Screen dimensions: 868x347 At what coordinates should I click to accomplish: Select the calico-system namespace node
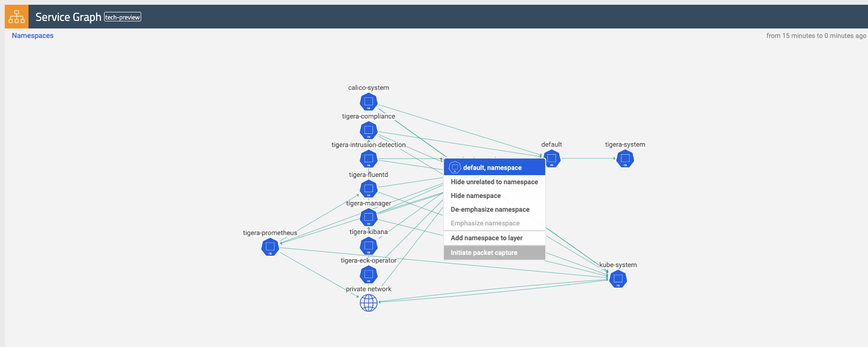pyautogui.click(x=368, y=102)
